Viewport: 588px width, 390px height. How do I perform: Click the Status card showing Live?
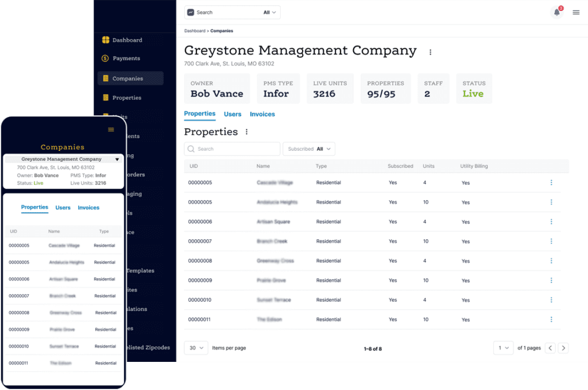point(474,89)
